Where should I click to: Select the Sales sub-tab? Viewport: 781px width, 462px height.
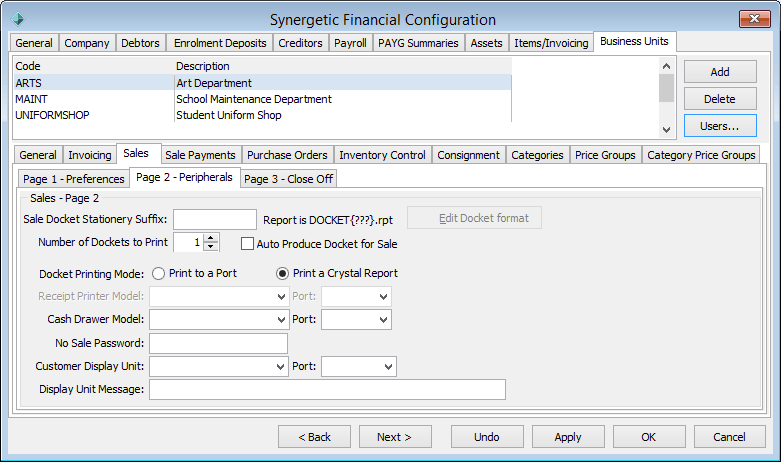[x=136, y=153]
